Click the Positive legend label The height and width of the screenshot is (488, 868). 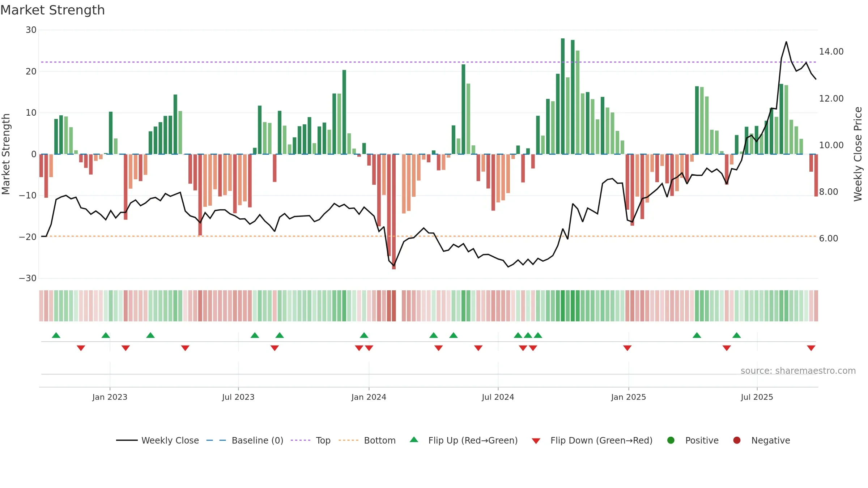(x=702, y=440)
